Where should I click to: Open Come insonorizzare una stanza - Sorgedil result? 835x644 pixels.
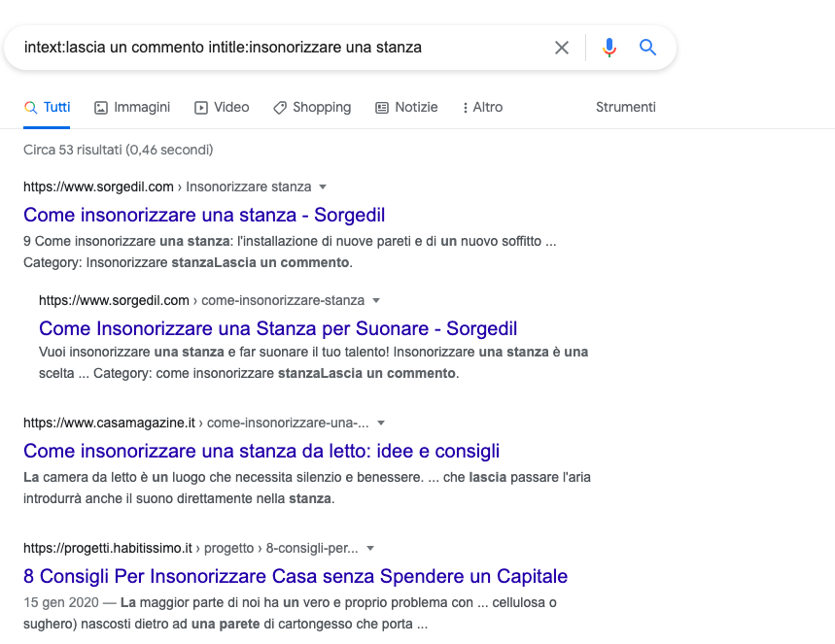point(204,215)
